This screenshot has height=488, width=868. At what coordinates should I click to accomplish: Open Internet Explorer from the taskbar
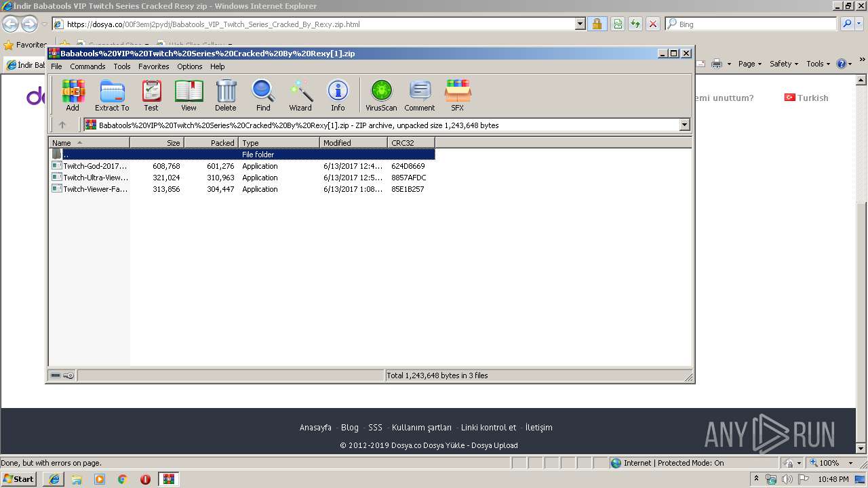[54, 479]
